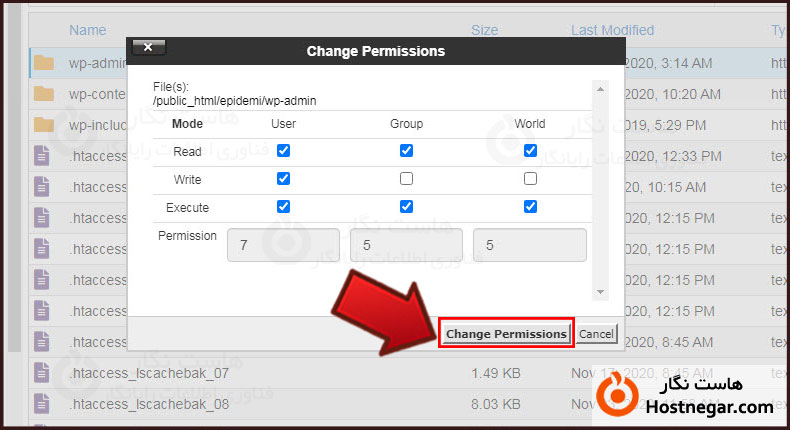Image resolution: width=790 pixels, height=430 pixels.
Task: Sort files by the Name column header
Action: 88,30
